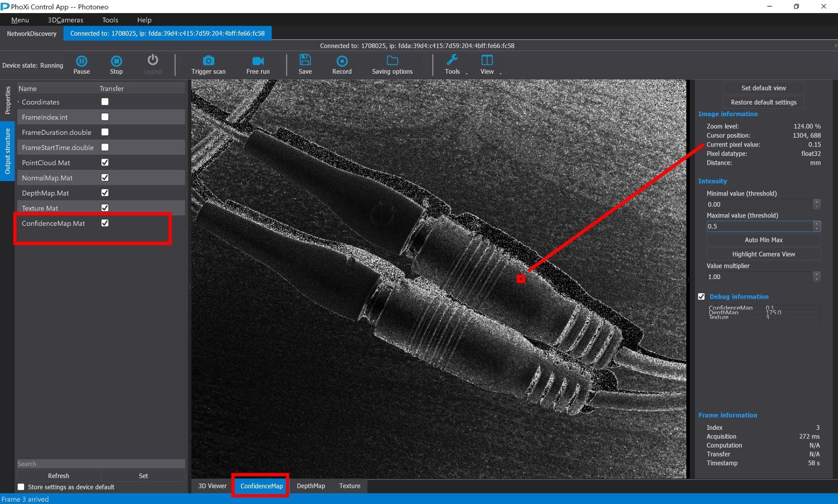Viewport: 838px width, 504px height.
Task: Click Set default view button
Action: tap(764, 88)
